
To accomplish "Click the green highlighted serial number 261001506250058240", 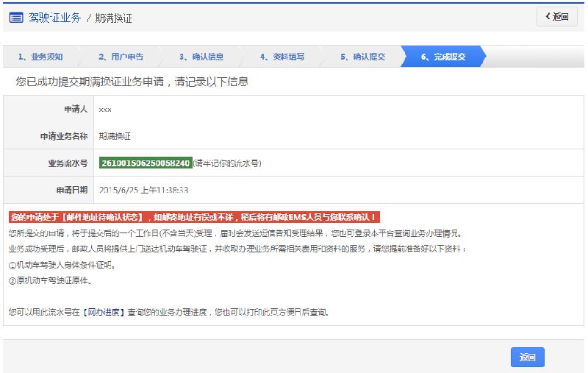I will 145,163.
